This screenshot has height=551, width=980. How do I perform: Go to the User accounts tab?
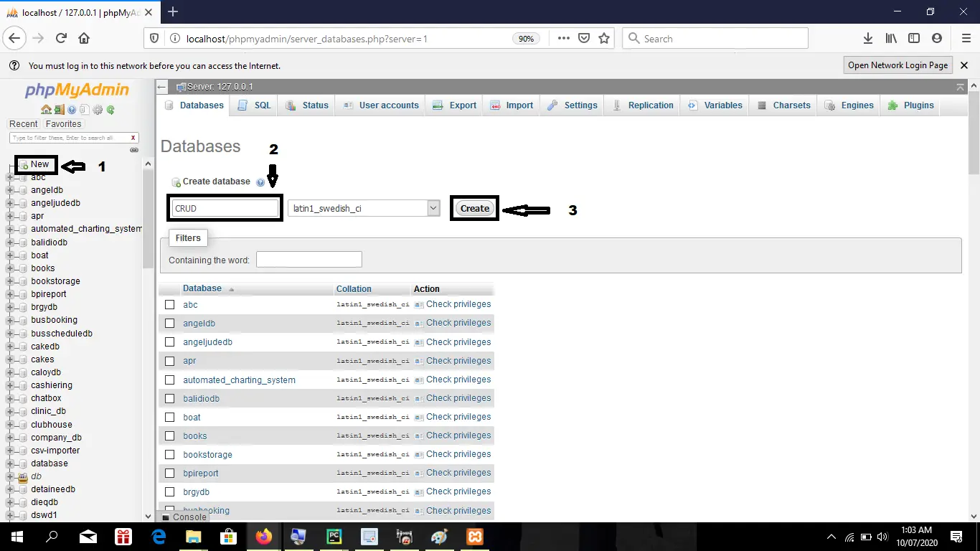point(381,105)
